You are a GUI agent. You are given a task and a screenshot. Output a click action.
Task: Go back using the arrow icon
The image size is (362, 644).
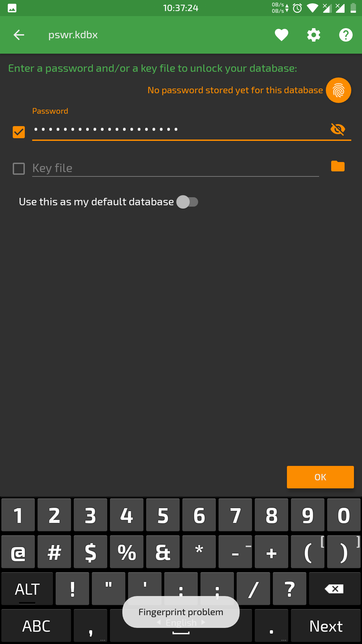coord(19,35)
